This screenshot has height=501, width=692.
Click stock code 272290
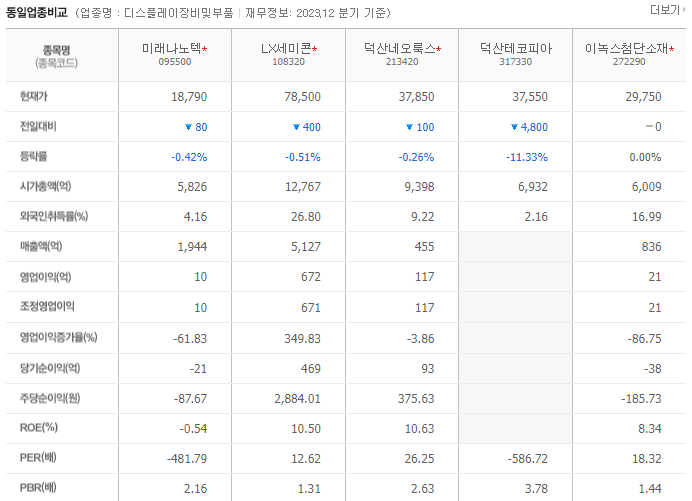pos(629,62)
